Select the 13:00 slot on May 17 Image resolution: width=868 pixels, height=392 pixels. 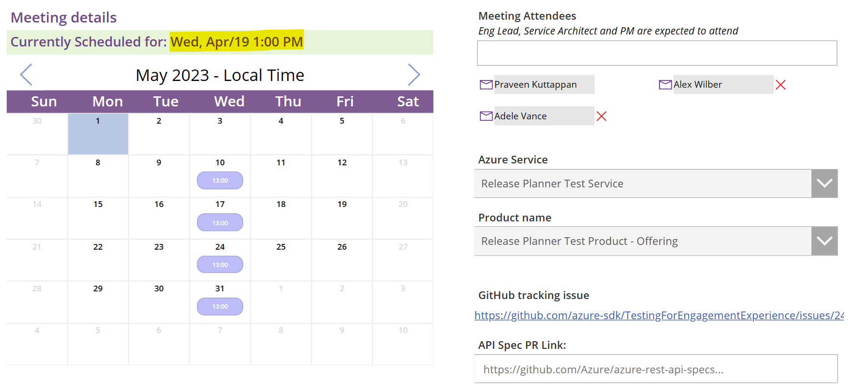[220, 222]
